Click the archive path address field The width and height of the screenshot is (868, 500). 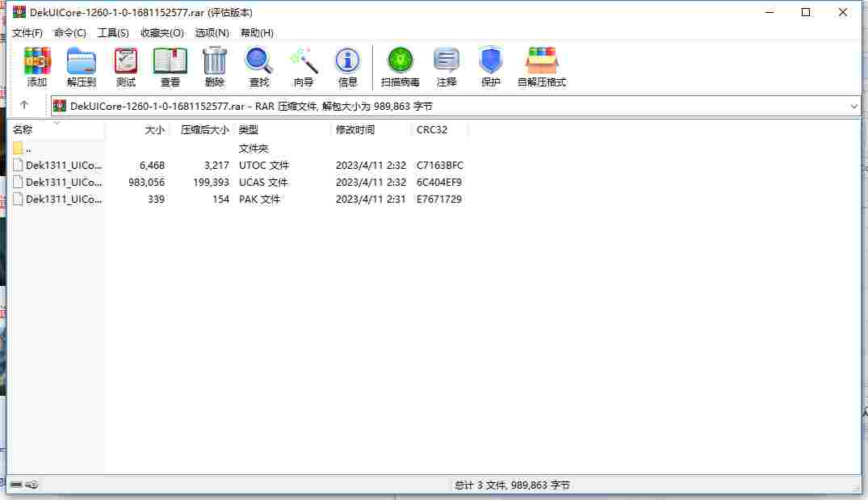click(455, 106)
